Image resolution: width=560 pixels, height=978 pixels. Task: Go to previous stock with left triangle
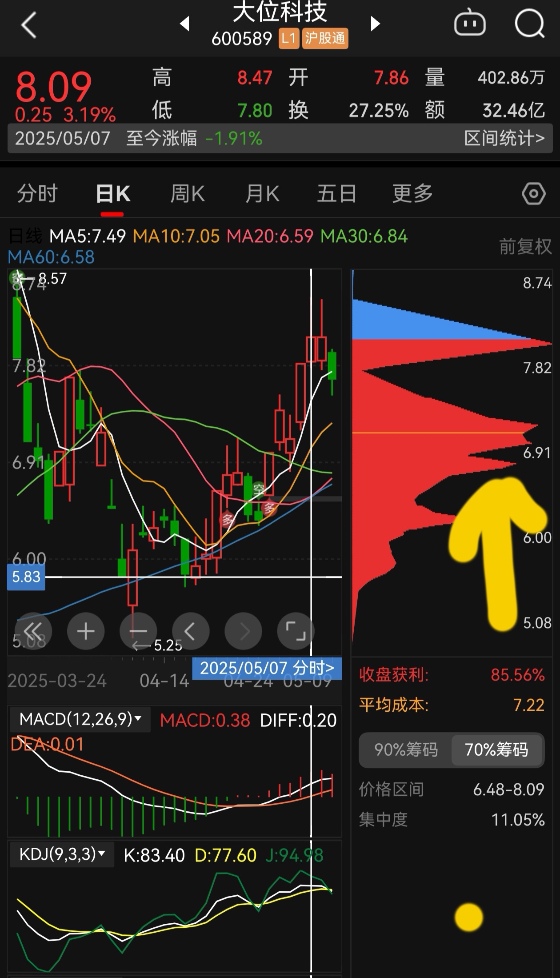point(185,24)
